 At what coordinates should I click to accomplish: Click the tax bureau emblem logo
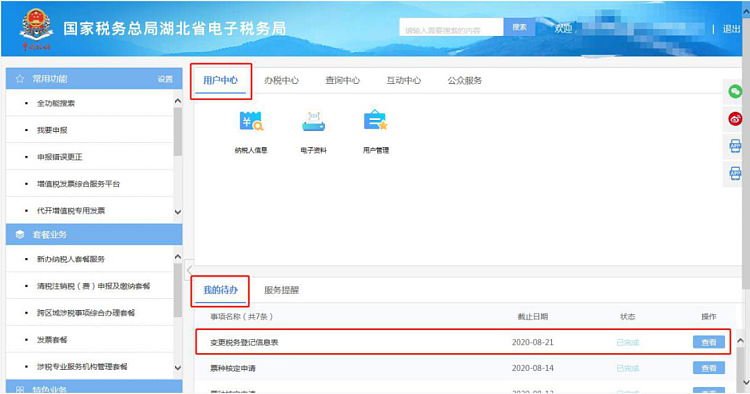pos(36,29)
